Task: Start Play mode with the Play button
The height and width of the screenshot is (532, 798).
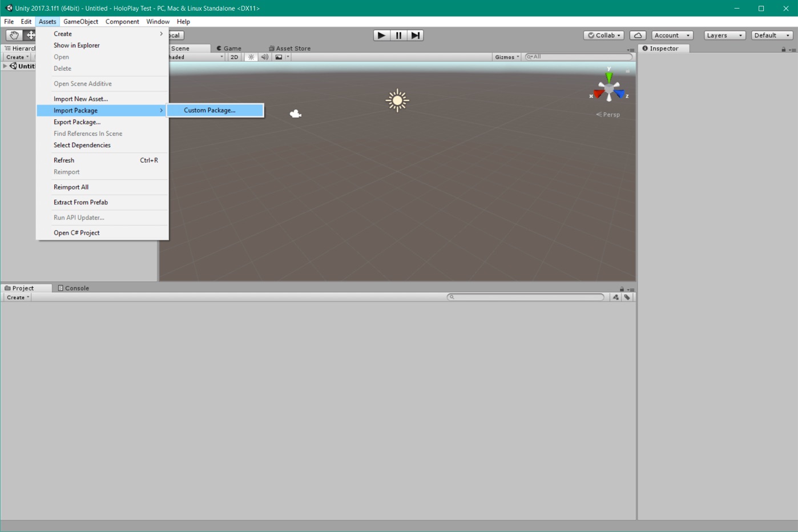Action: [381, 35]
